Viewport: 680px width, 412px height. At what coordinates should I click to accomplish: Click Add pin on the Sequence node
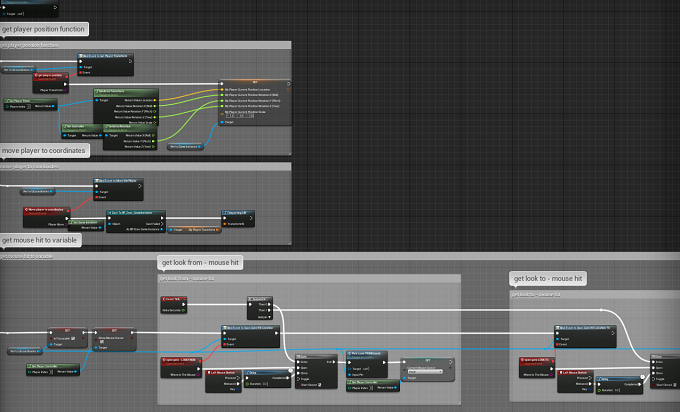[265, 317]
